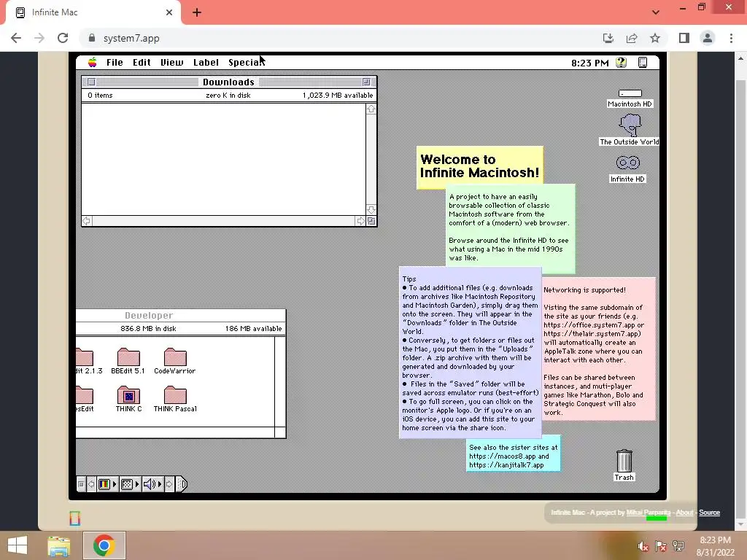Screen dimensions: 747x560
Task: Click the network tray icon
Action: click(678, 546)
